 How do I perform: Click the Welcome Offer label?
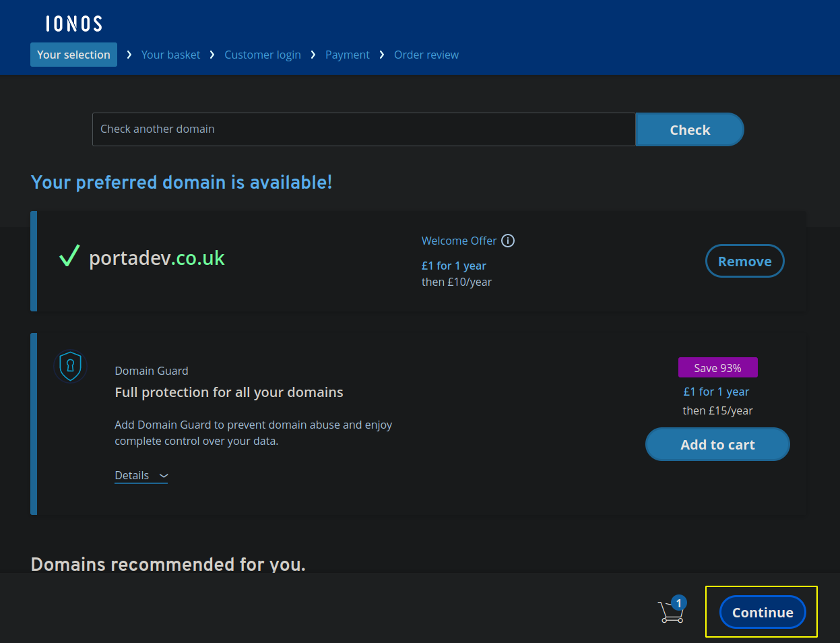pyautogui.click(x=459, y=241)
